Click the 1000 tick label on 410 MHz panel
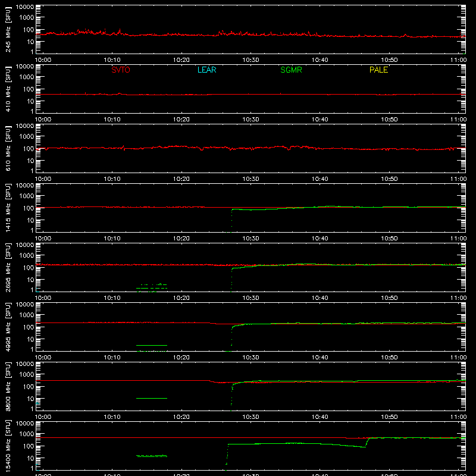Image resolution: width=476 pixels, height=476 pixels. click(27, 77)
